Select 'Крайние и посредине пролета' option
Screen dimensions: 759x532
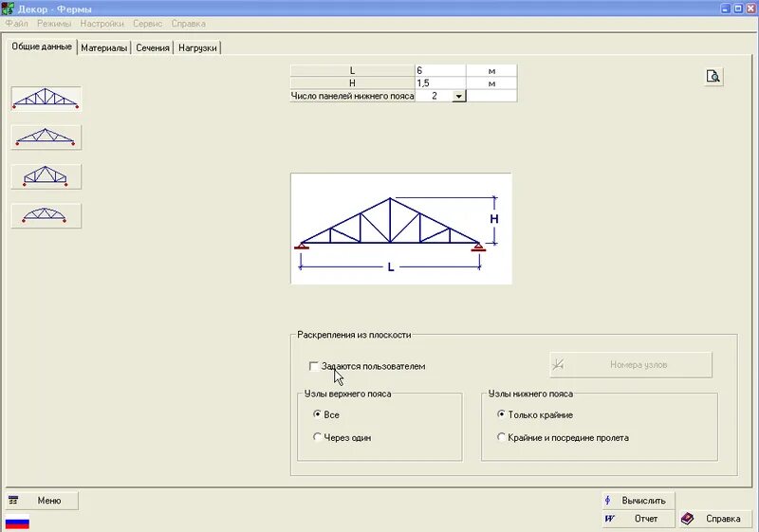pos(501,437)
